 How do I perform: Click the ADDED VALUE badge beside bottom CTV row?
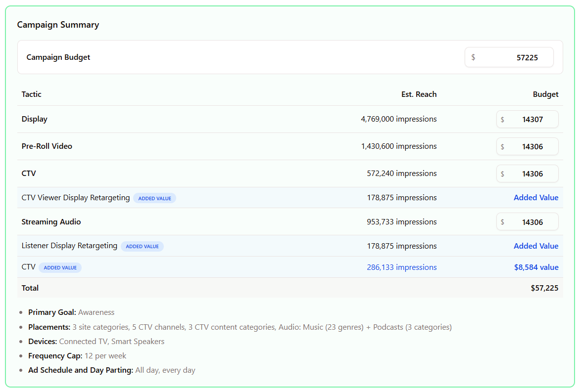point(60,267)
